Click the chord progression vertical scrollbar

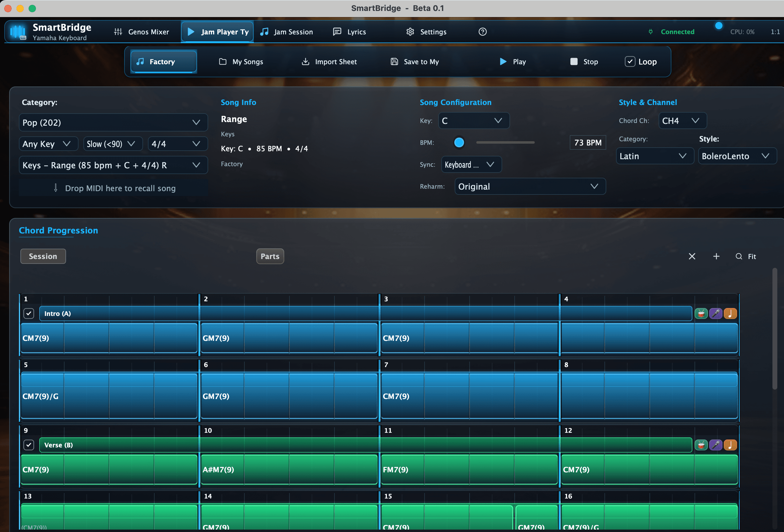775,329
